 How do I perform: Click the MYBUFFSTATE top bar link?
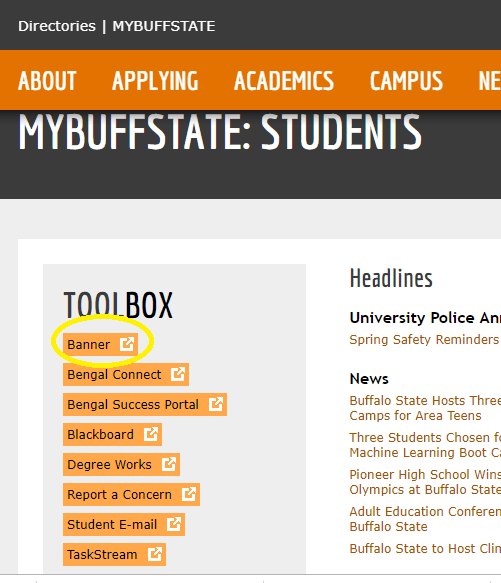pos(164,26)
